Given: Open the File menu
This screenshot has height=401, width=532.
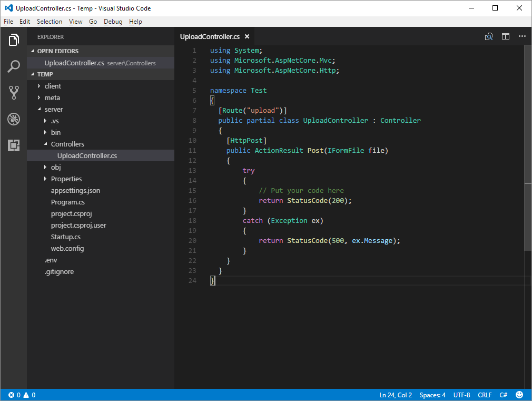Looking at the screenshot, I should click(x=8, y=22).
